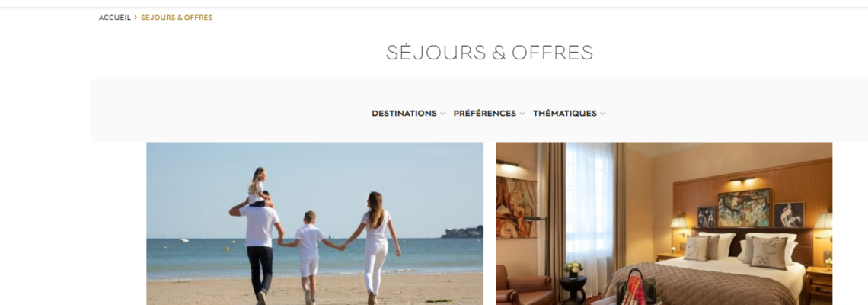This screenshot has height=305, width=868.
Task: Click the boy holding hands in beach photo
Action: pos(308,257)
